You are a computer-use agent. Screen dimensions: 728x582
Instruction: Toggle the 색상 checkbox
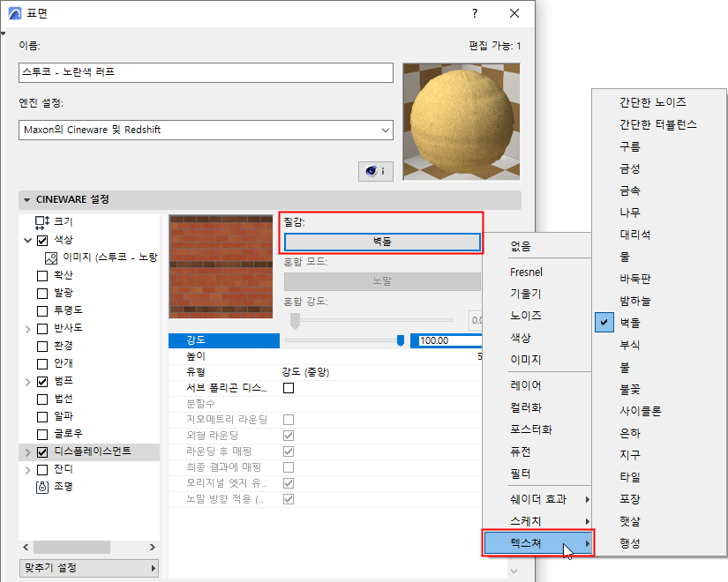click(42, 241)
